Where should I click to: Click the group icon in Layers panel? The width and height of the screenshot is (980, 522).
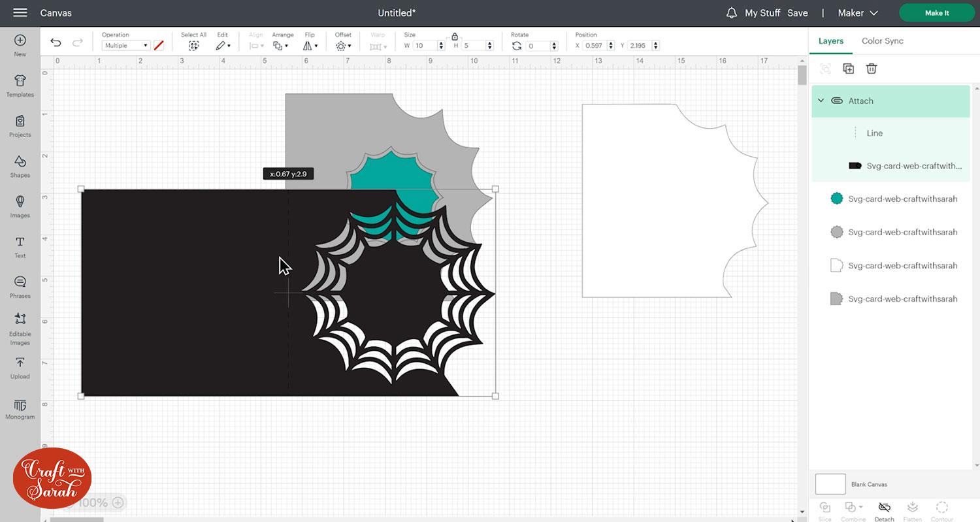point(826,69)
